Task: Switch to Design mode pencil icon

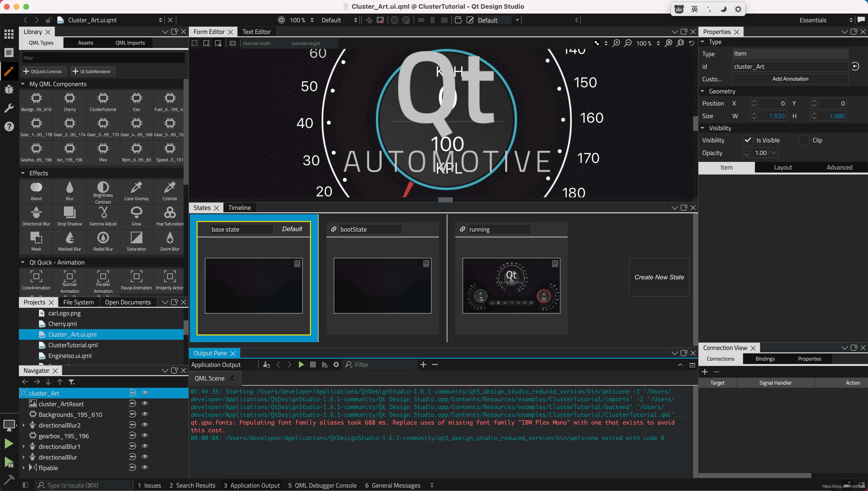Action: point(9,71)
